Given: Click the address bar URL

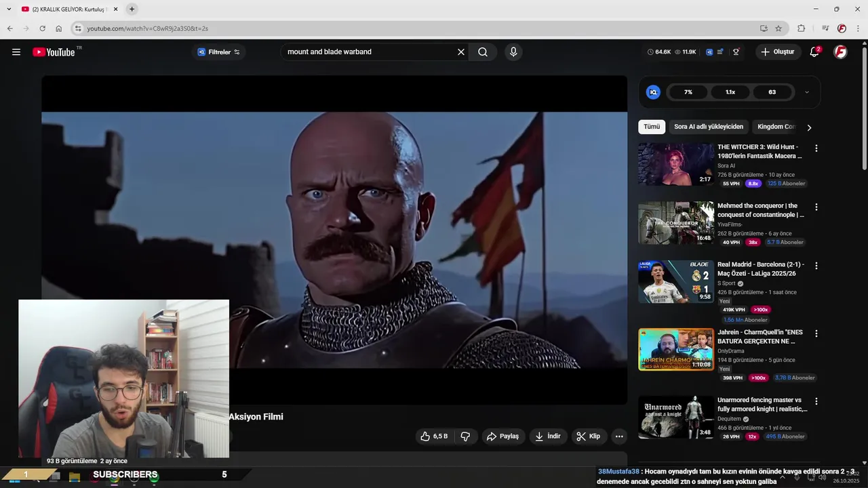Looking at the screenshot, I should 147,28.
